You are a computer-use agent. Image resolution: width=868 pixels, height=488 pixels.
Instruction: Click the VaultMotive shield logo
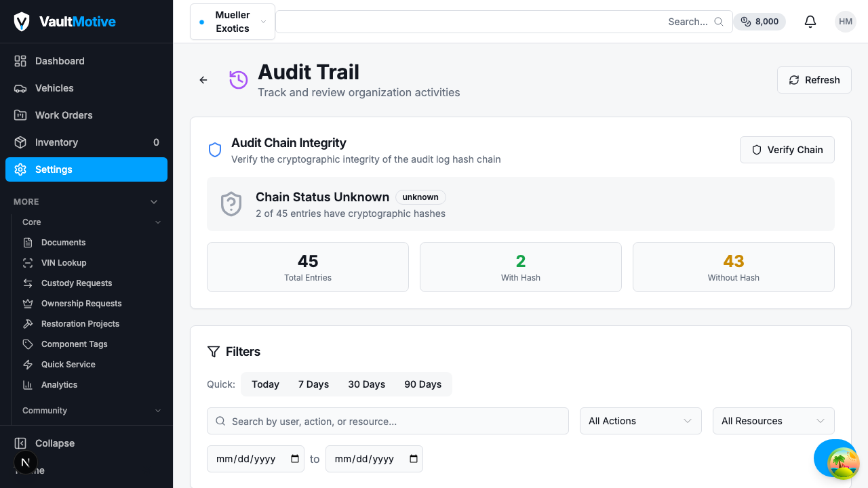[22, 22]
